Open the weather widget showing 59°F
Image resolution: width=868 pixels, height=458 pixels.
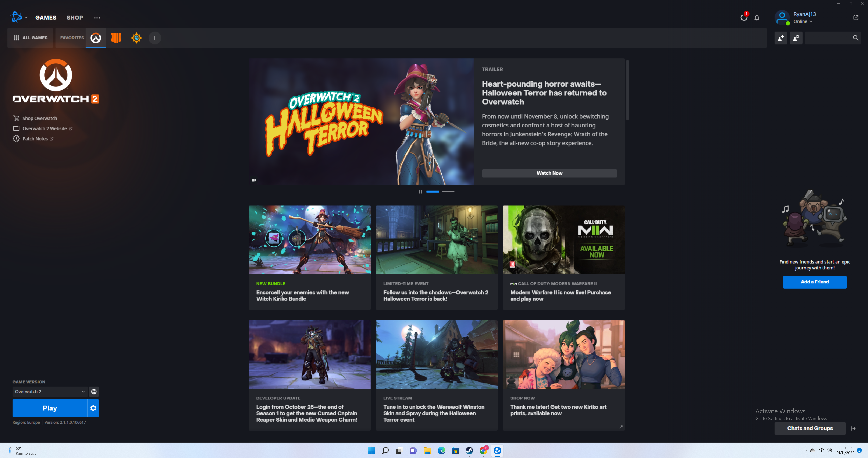22,451
